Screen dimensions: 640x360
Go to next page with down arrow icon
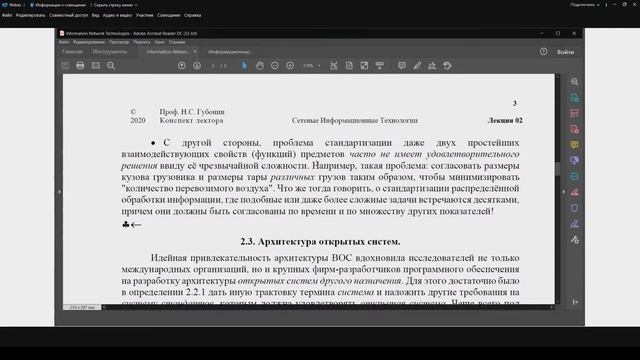click(x=197, y=66)
